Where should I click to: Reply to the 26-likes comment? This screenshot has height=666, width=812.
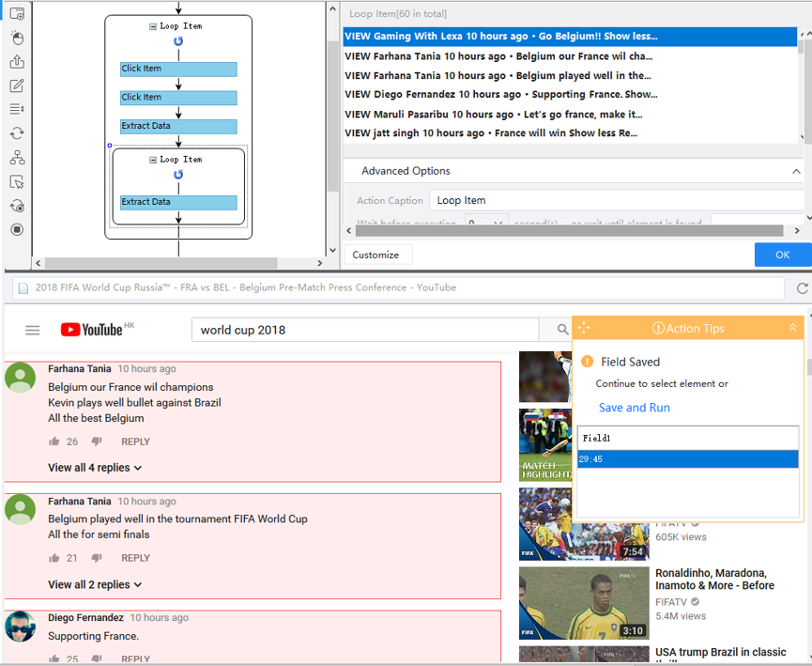pos(135,441)
